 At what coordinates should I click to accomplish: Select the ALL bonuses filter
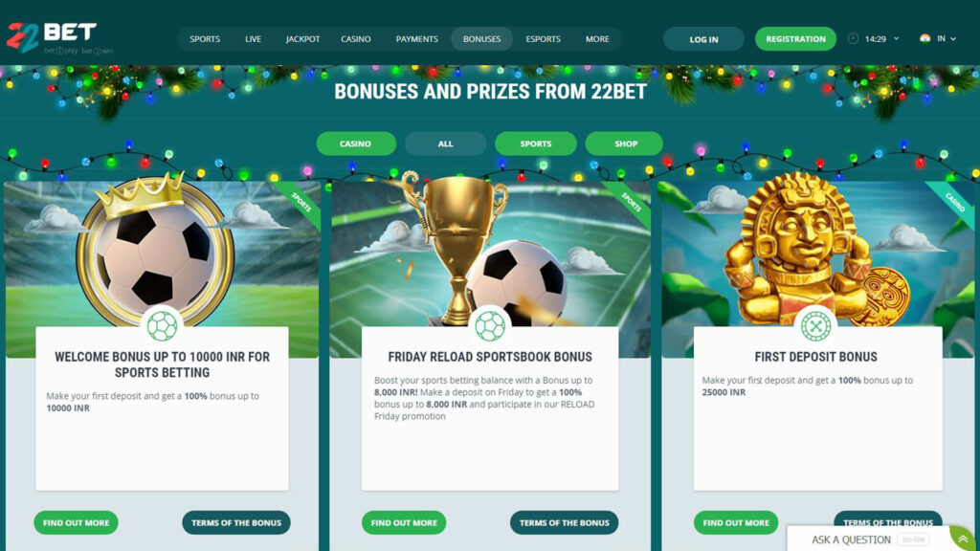(x=445, y=143)
